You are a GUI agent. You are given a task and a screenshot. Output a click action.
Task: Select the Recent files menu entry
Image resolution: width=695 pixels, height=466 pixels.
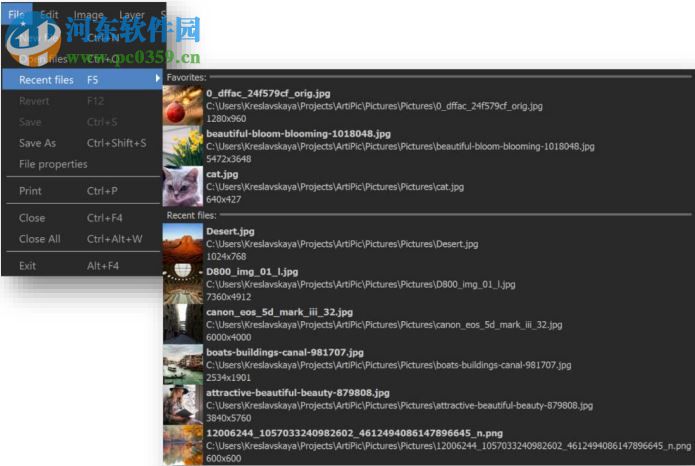click(82, 80)
